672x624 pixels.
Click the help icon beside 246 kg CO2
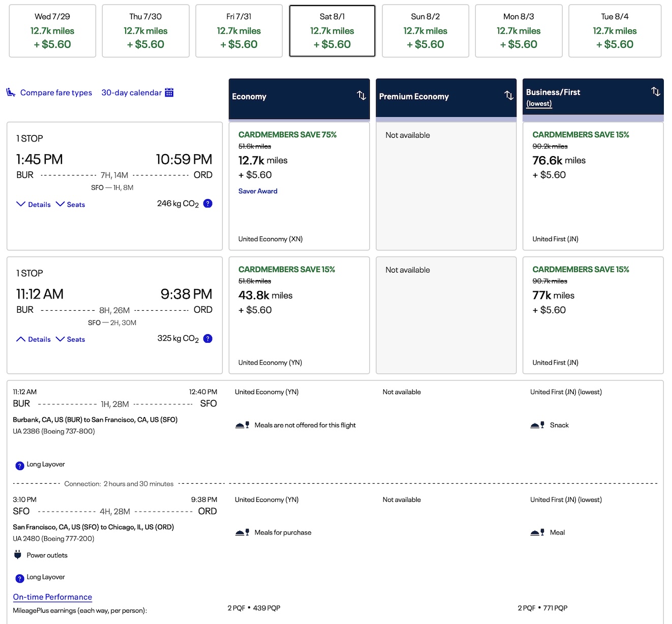pos(208,203)
